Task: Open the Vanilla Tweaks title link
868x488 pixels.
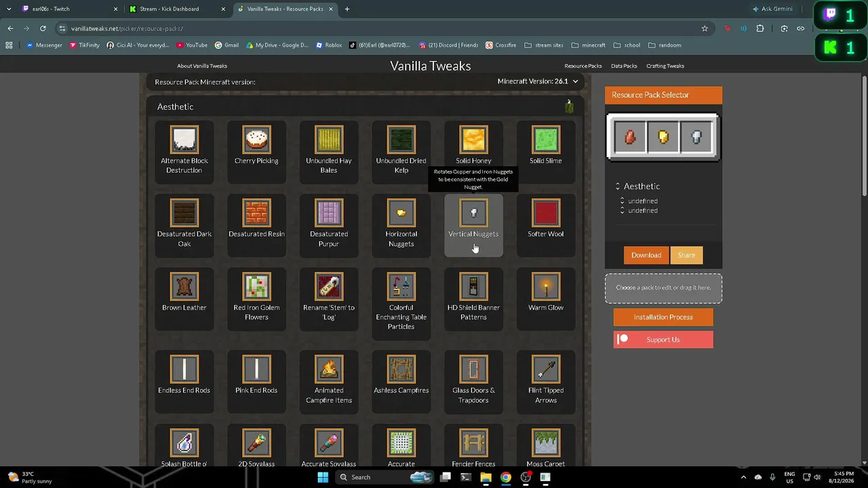Action: pyautogui.click(x=431, y=66)
